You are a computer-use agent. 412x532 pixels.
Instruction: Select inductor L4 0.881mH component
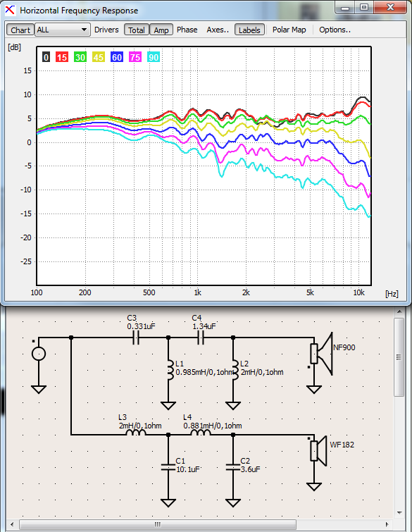point(200,433)
